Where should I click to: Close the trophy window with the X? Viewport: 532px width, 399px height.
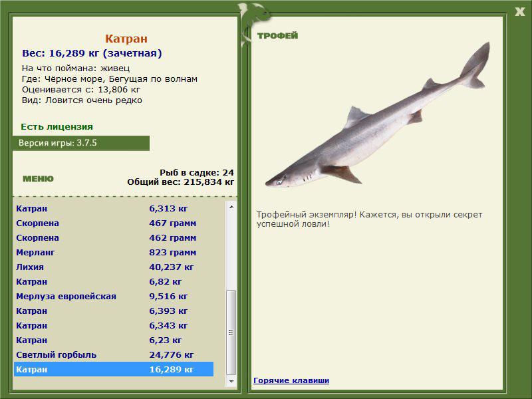coord(519,12)
